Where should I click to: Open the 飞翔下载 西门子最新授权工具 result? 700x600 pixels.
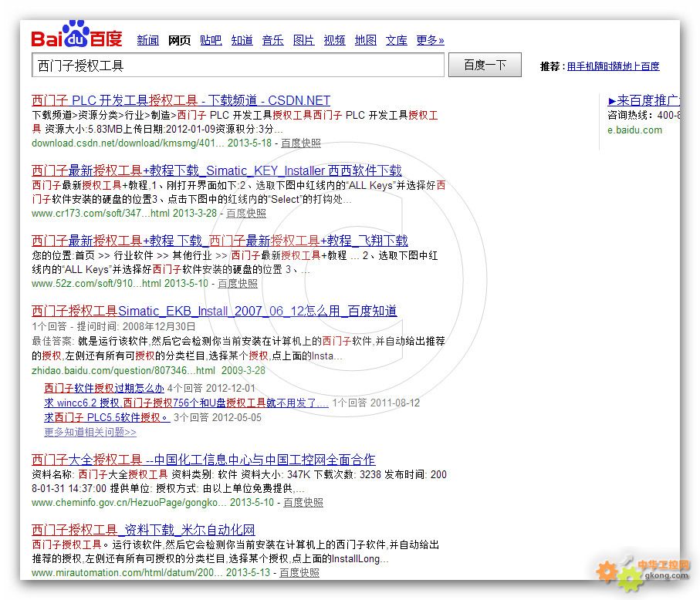[220, 241]
